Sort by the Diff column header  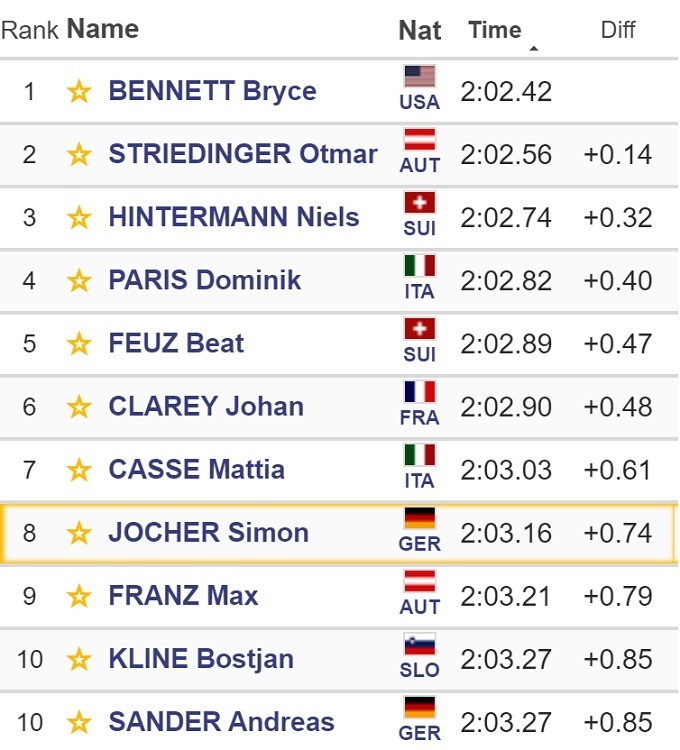click(x=617, y=30)
